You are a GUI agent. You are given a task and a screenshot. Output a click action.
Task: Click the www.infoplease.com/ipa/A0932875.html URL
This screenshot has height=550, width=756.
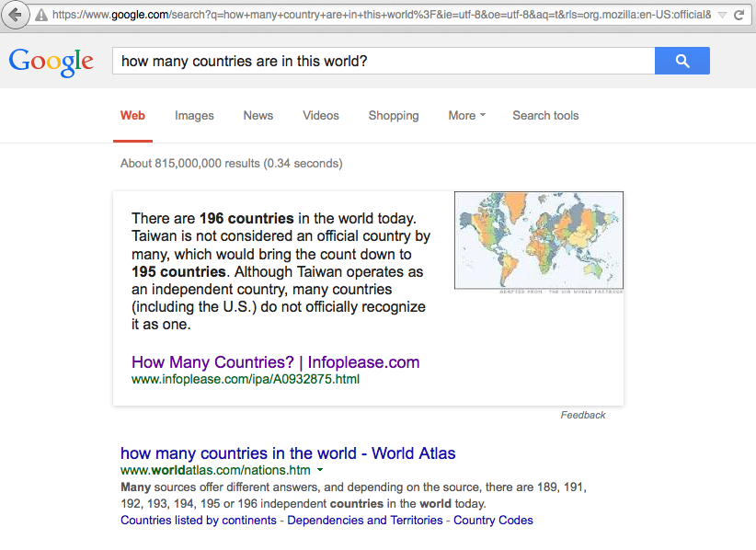click(246, 379)
